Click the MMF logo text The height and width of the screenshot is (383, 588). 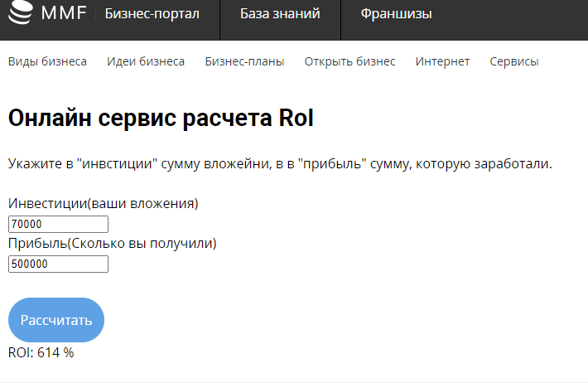[64, 13]
